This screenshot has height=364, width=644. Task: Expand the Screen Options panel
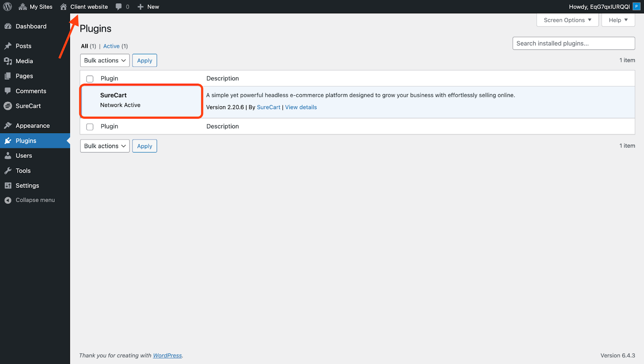[x=567, y=20]
